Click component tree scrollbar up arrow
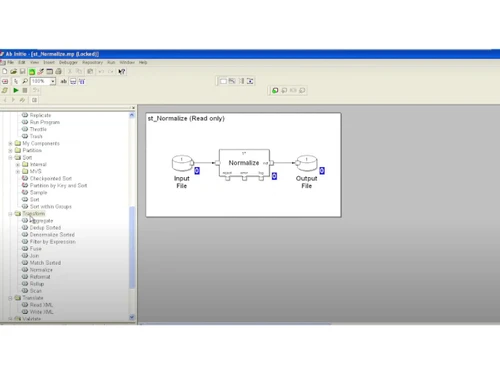Viewport: 500px width, 375px height. (x=132, y=115)
